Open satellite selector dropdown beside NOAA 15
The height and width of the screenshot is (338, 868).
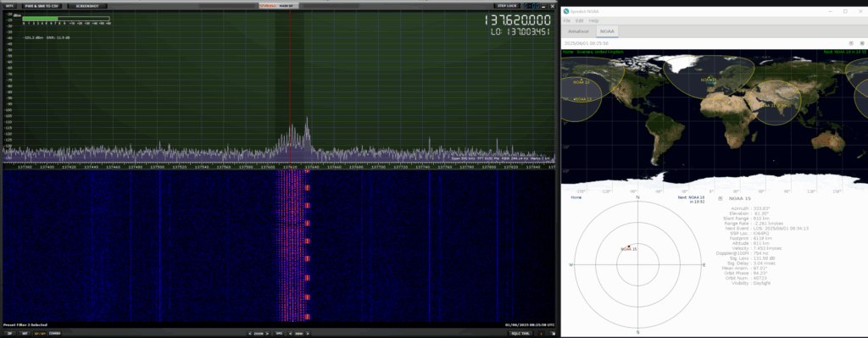pos(721,198)
